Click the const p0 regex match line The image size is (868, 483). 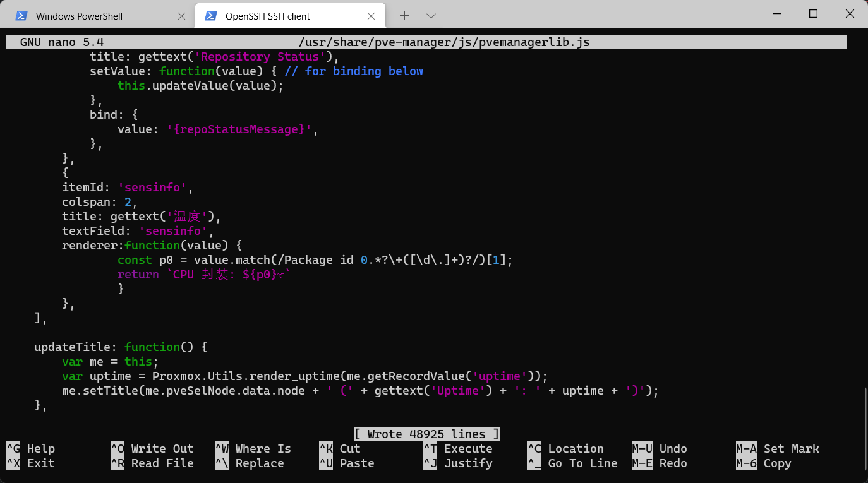[315, 260]
